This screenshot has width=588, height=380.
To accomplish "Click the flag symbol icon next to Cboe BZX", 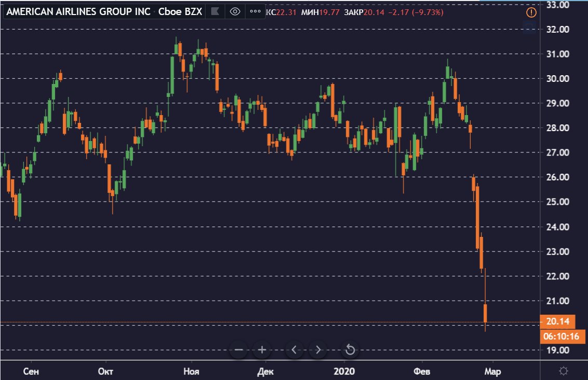I will [x=215, y=11].
